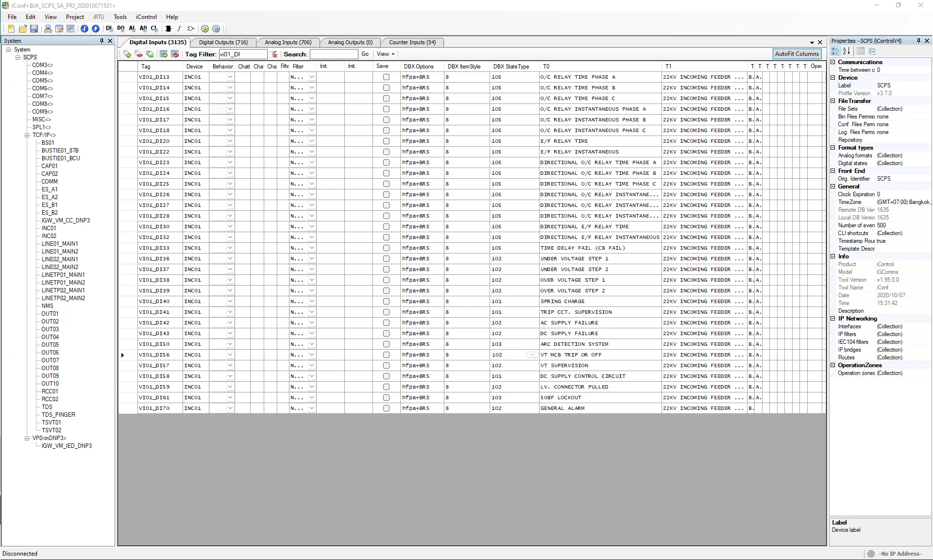Click the function f toolbar icon
The height and width of the screenshot is (560, 933).
pyautogui.click(x=179, y=29)
